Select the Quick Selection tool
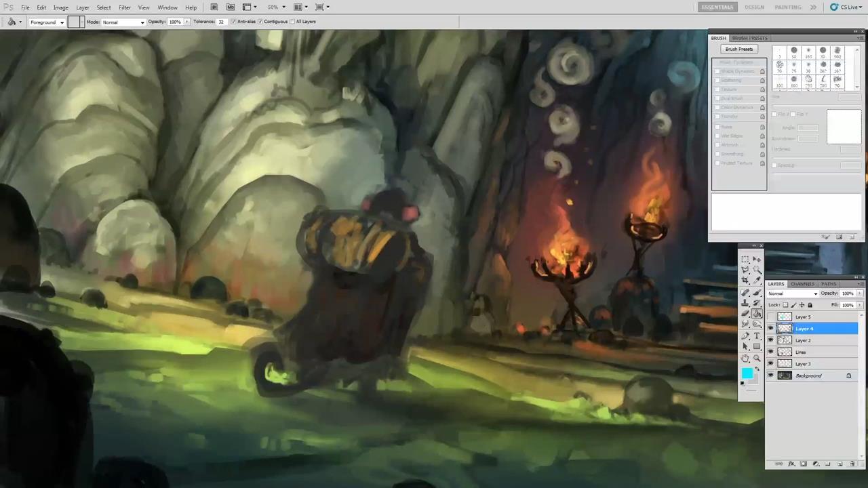Image resolution: width=868 pixels, height=488 pixels. pos(757,270)
